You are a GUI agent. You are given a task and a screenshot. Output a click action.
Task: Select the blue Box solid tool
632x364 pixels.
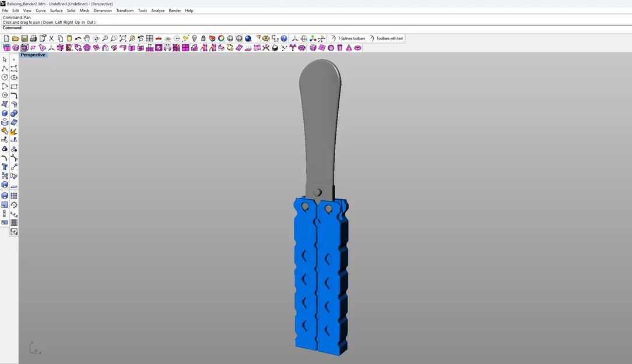[5, 113]
